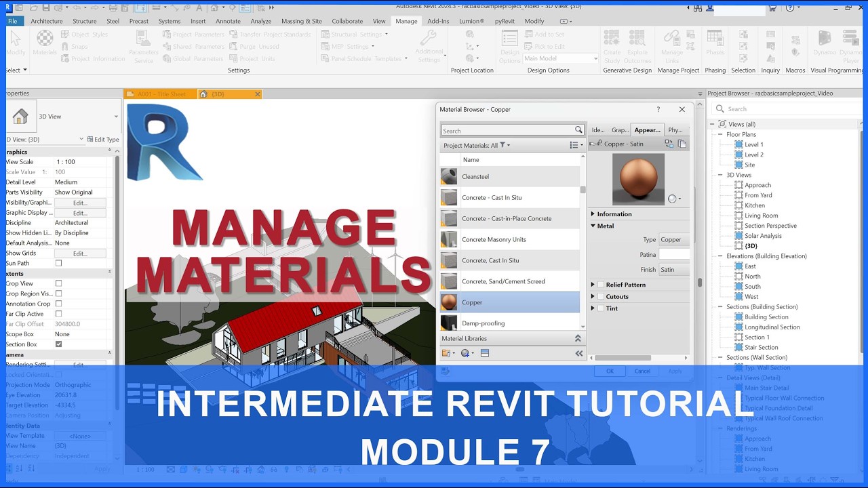868x488 pixels.
Task: Collapse the Material Libraries section chevron
Action: tap(578, 338)
